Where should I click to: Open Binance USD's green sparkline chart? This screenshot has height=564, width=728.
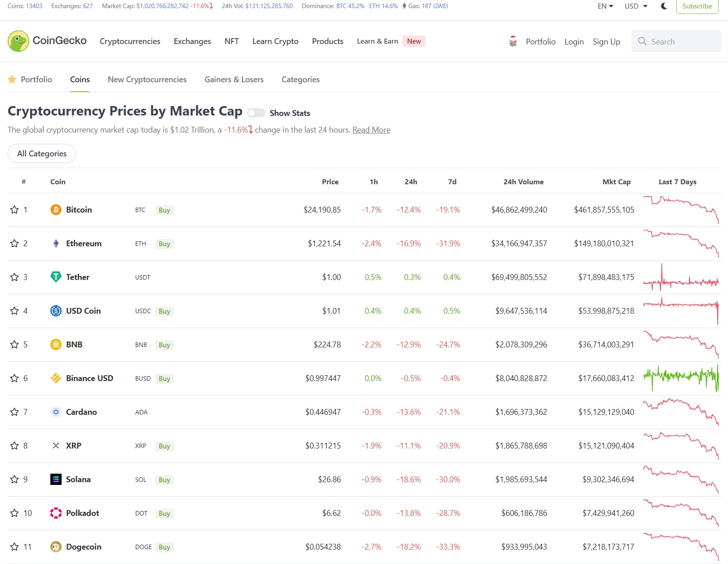[x=681, y=378]
